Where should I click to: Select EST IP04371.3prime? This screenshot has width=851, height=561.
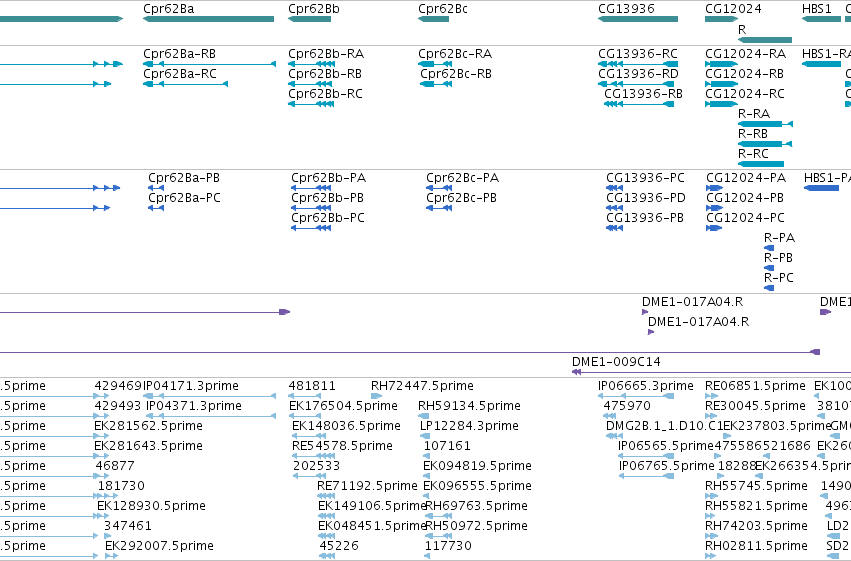pos(211,417)
